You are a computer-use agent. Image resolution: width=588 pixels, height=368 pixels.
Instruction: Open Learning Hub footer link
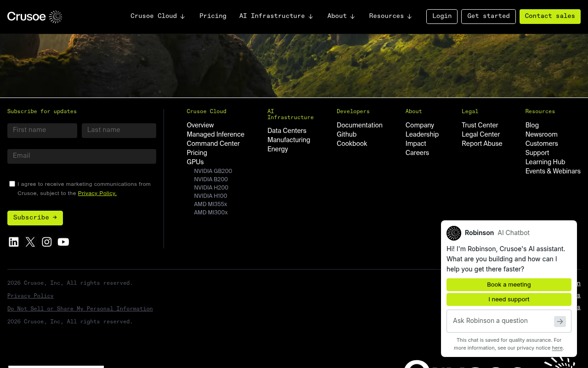tap(545, 162)
